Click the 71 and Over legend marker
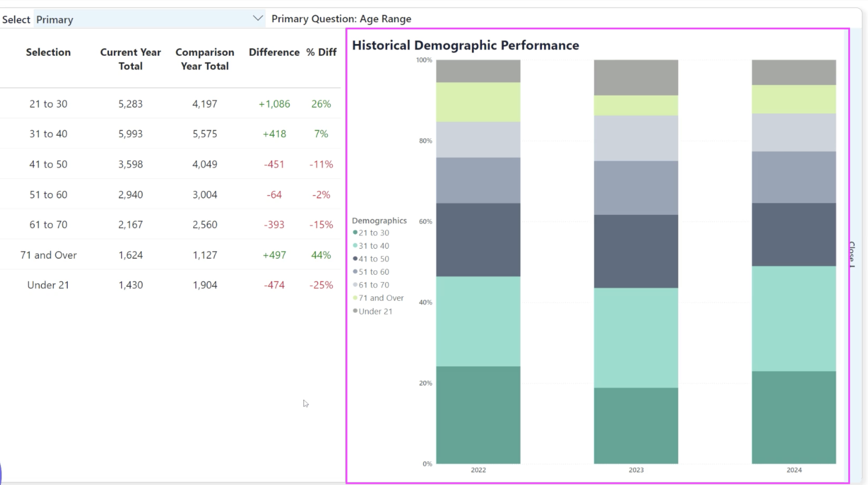The height and width of the screenshot is (485, 868). 355,298
